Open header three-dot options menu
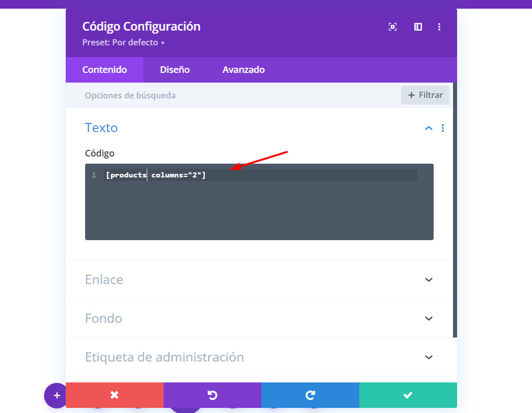Screen dimensions: 532x413 (x=439, y=27)
